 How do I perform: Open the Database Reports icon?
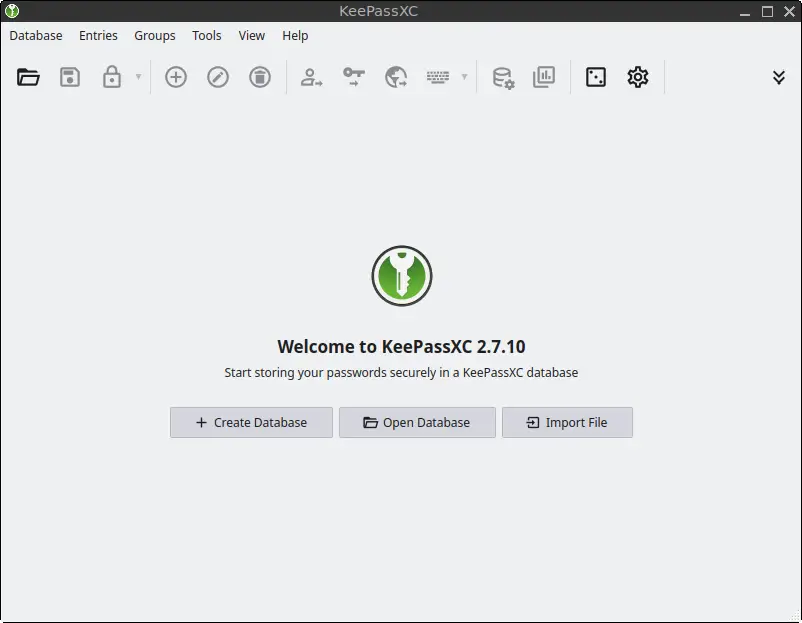point(544,77)
